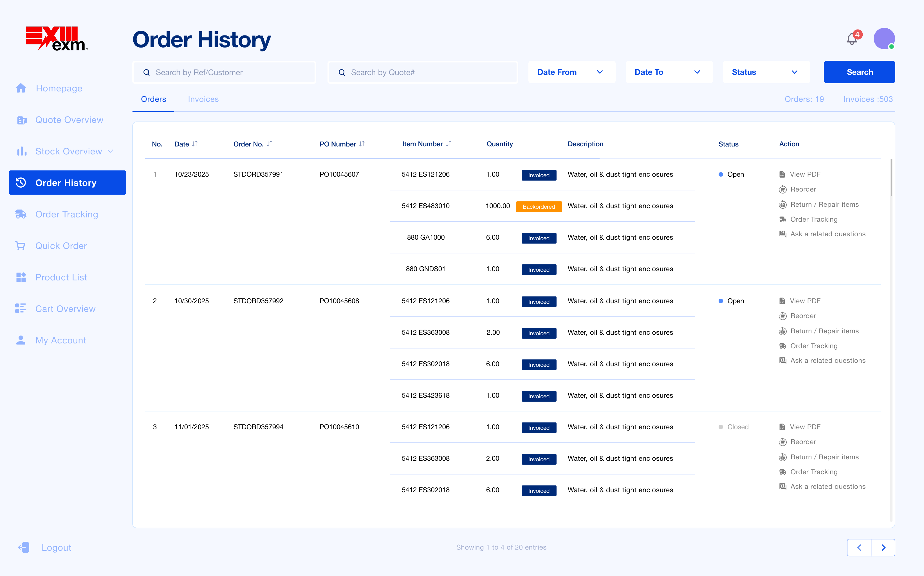This screenshot has height=576, width=924.
Task: Click the Quick Order cart icon
Action: 21,246
